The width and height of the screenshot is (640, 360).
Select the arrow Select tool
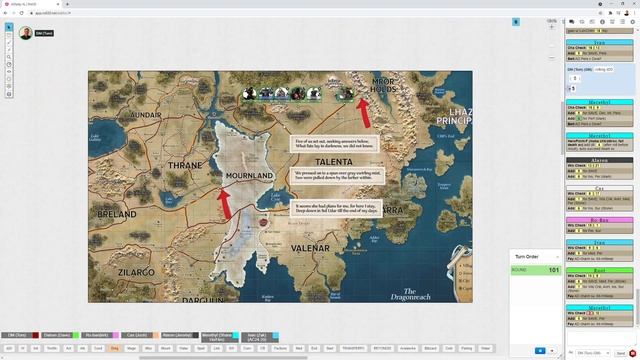coord(9,27)
